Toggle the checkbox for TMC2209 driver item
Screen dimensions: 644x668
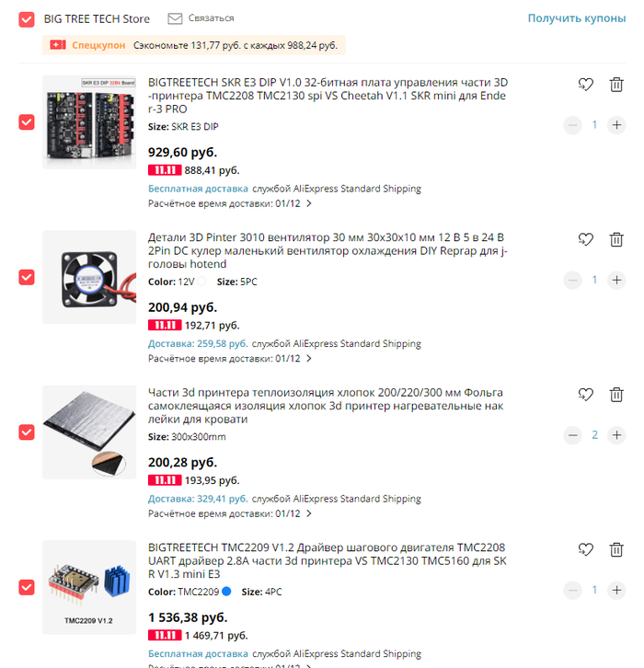(27, 587)
